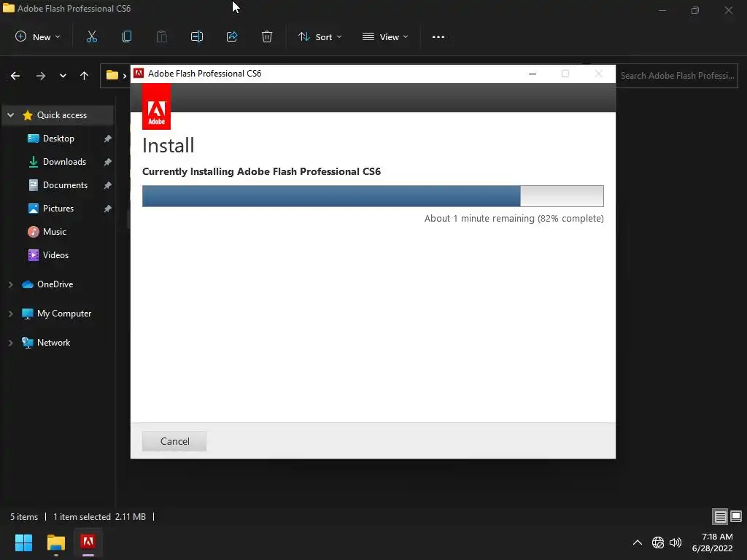Open Documents in sidebar
The height and width of the screenshot is (560, 747).
pos(65,185)
